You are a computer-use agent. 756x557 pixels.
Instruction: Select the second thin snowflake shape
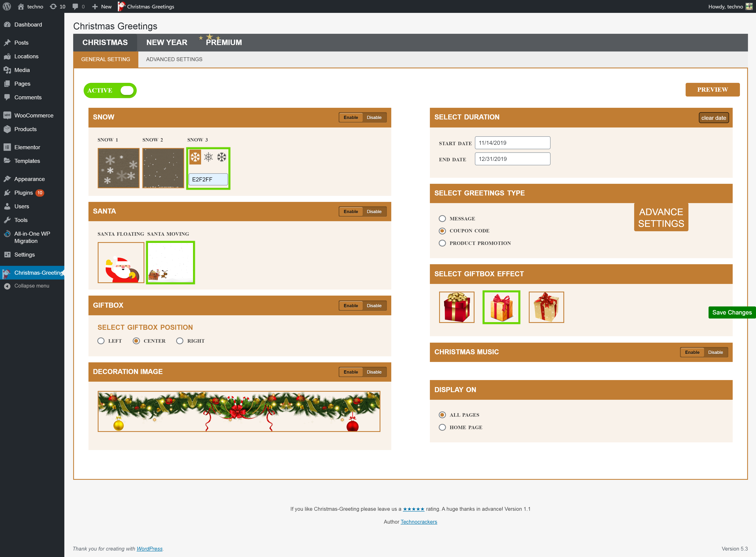(x=209, y=157)
